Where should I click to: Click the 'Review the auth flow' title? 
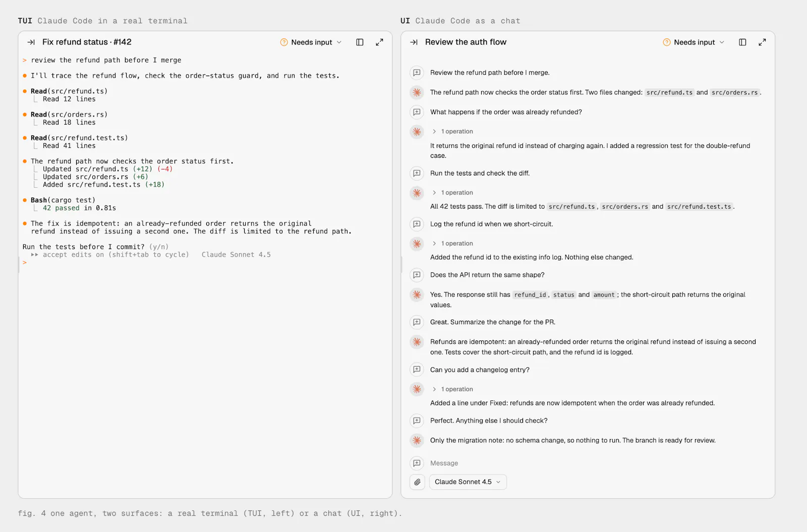(x=466, y=42)
